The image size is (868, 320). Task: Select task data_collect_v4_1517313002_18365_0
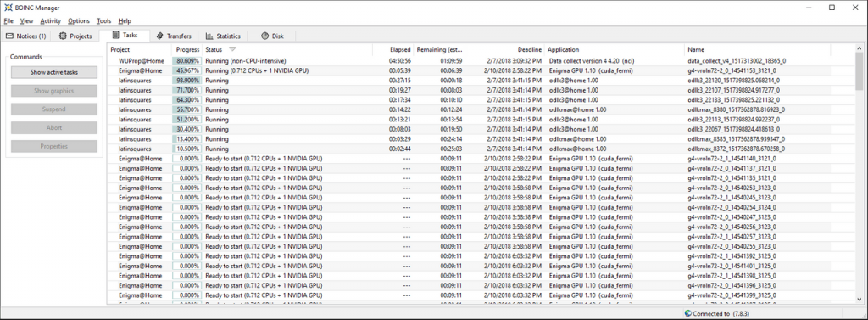737,60
